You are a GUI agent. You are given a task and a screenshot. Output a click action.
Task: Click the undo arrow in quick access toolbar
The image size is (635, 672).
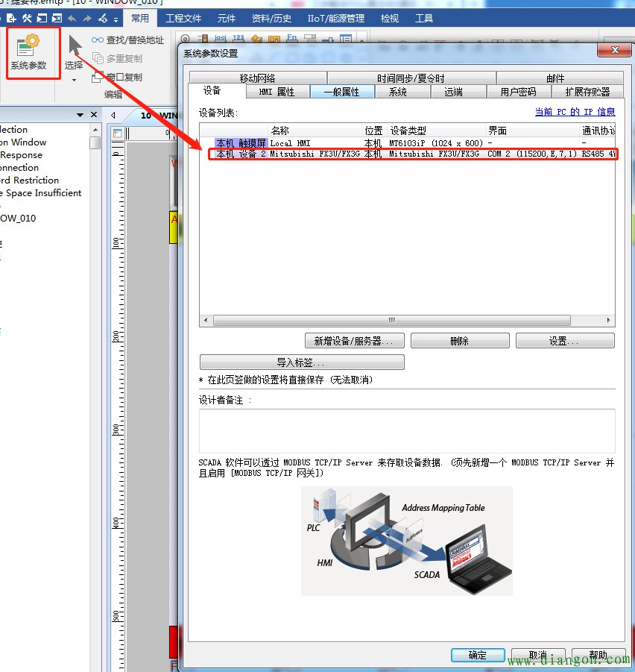click(72, 18)
